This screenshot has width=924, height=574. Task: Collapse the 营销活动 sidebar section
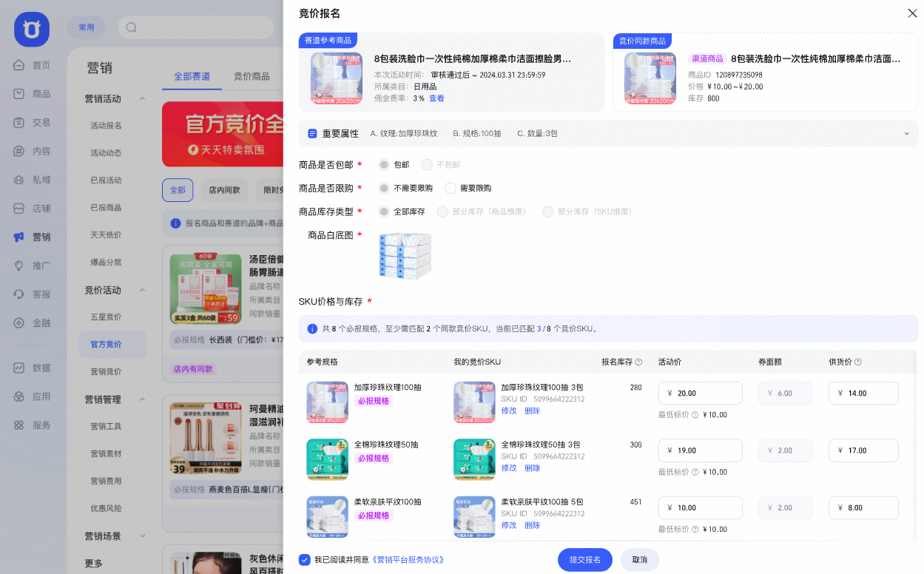tap(142, 98)
